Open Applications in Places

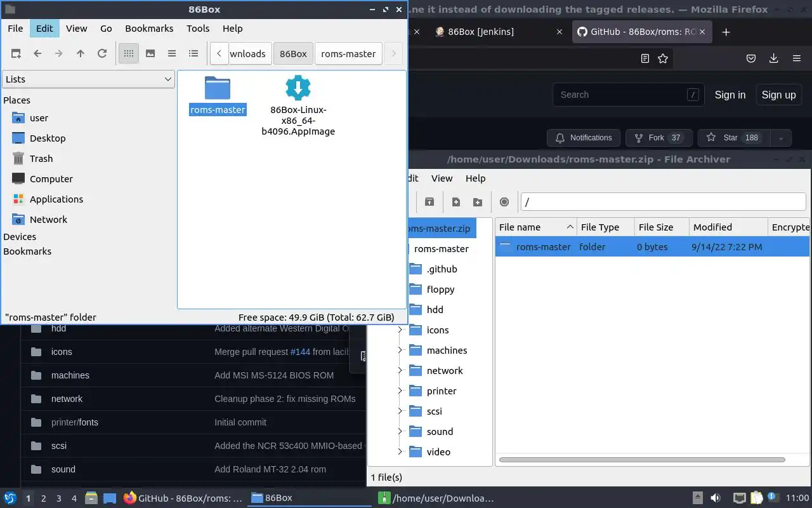(x=56, y=199)
